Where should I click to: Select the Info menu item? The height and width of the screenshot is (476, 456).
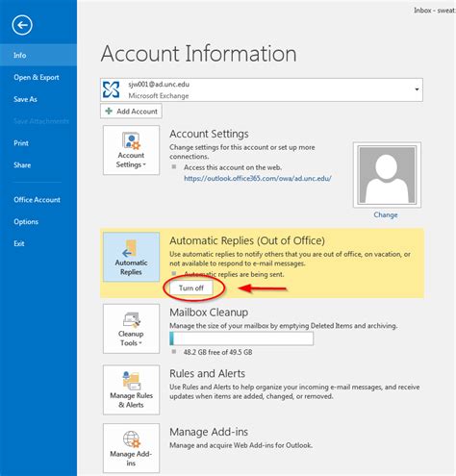click(38, 55)
